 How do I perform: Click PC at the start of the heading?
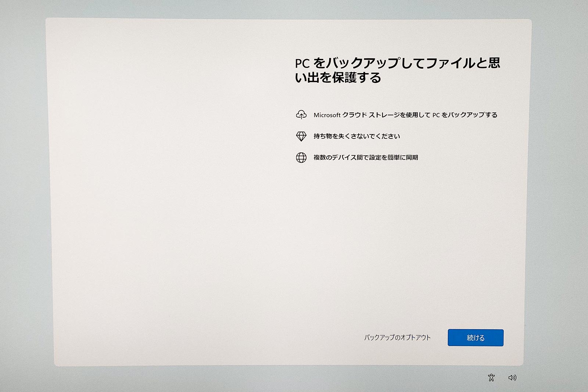(302, 64)
